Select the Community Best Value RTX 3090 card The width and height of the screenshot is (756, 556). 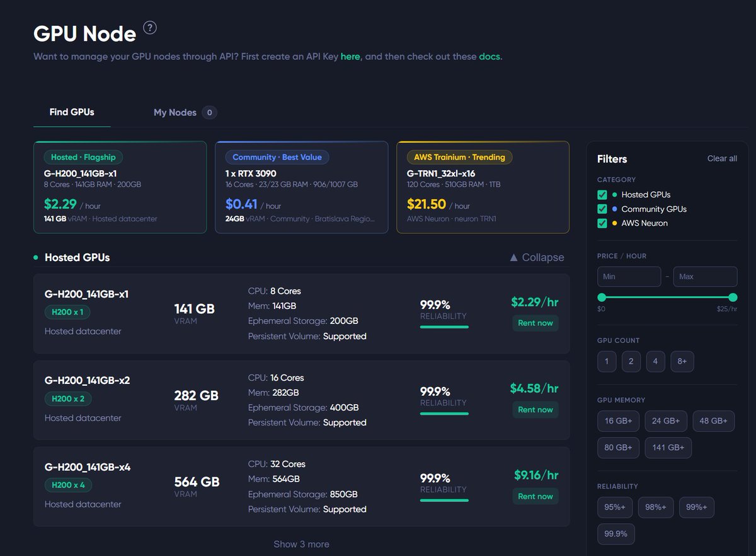click(301, 187)
